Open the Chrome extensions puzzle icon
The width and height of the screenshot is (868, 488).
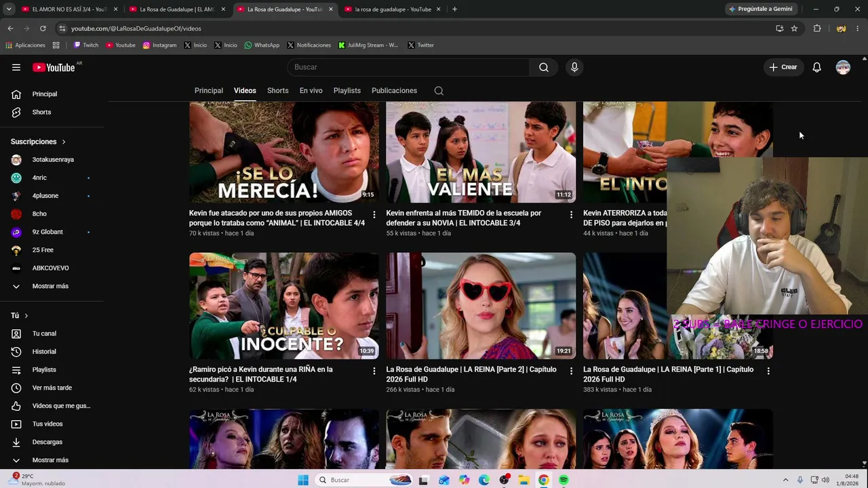click(817, 28)
